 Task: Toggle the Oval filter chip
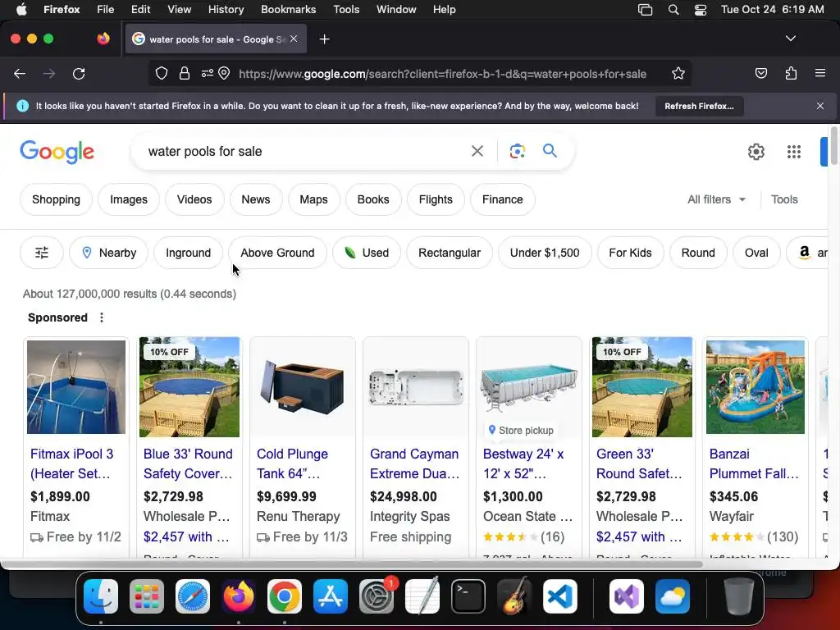pyautogui.click(x=756, y=253)
